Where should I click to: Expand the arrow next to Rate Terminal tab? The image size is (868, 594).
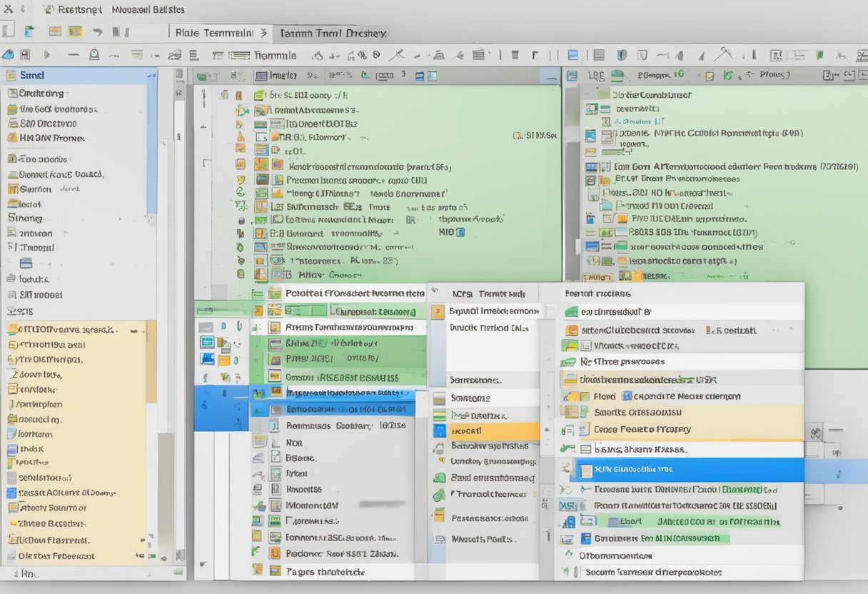[263, 32]
